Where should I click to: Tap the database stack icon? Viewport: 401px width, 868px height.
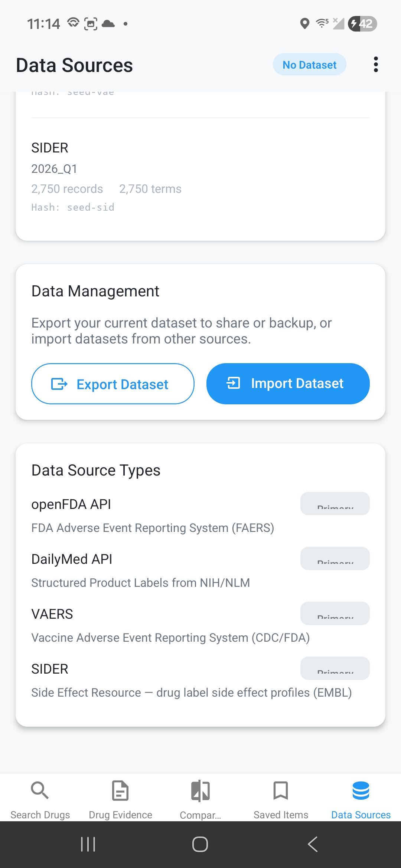pos(361,790)
